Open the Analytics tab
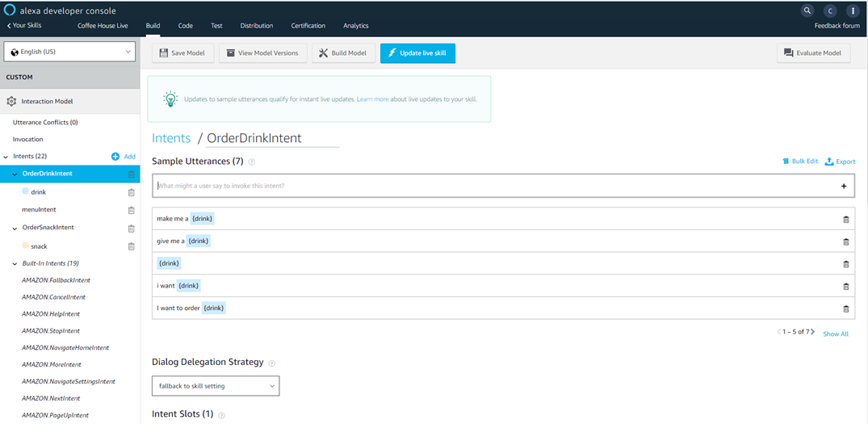The width and height of the screenshot is (868, 424). (355, 26)
